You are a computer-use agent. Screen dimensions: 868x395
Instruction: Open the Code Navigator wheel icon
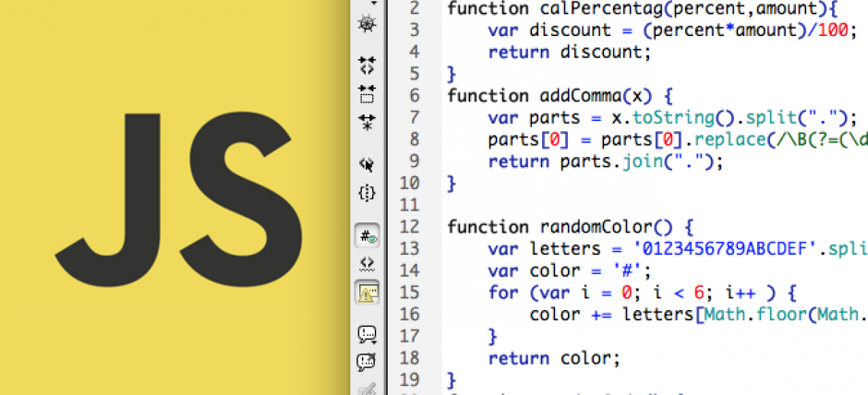(x=367, y=24)
